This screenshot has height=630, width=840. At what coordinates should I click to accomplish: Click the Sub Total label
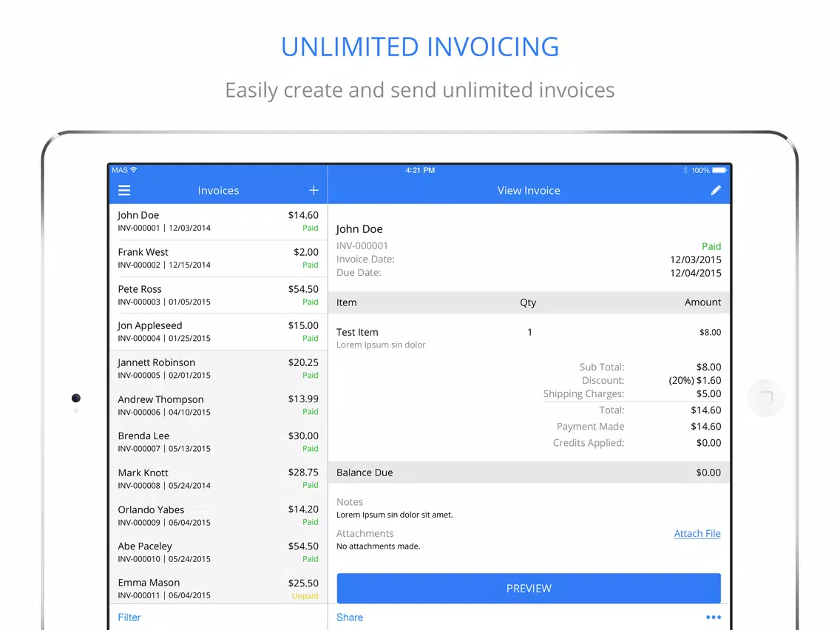click(x=602, y=367)
